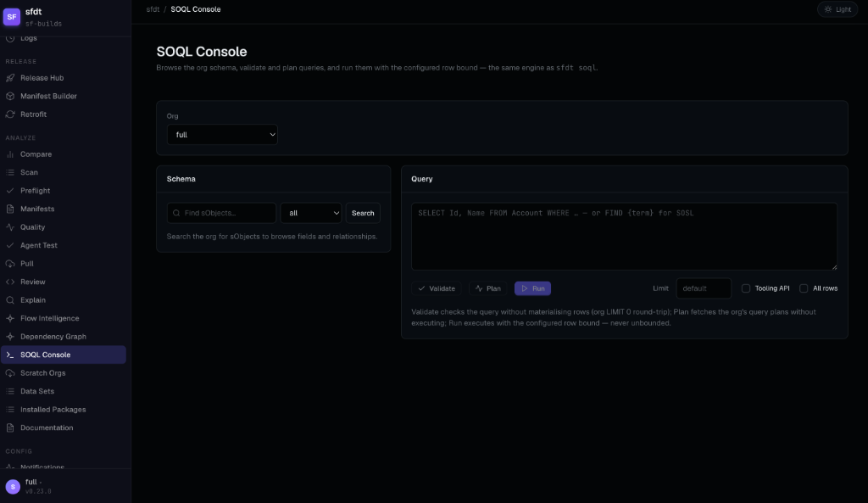This screenshot has width=868, height=503.
Task: Open Installed Packages page
Action: point(64,410)
